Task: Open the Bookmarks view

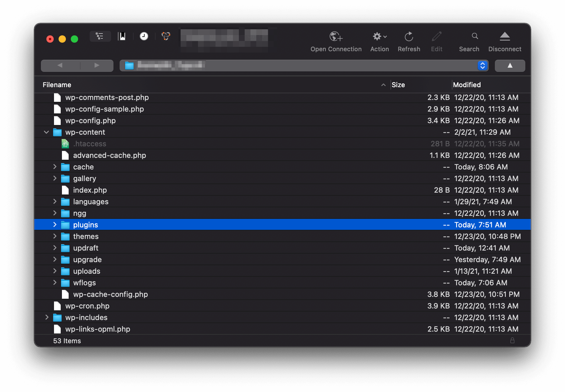Action: (122, 36)
